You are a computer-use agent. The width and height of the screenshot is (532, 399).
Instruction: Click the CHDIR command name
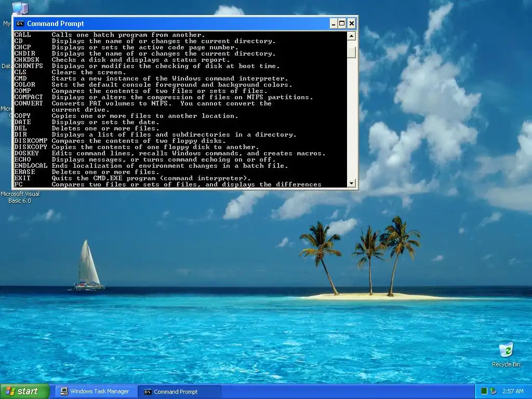(24, 54)
